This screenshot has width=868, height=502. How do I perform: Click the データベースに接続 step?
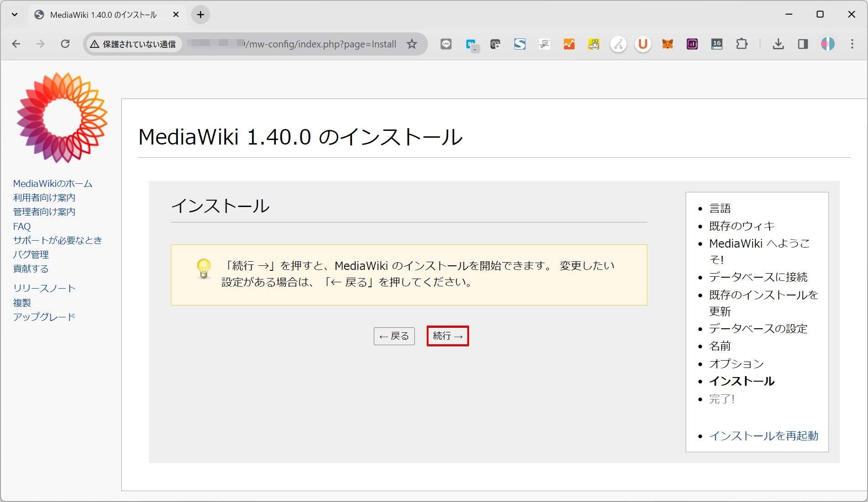[x=758, y=277]
